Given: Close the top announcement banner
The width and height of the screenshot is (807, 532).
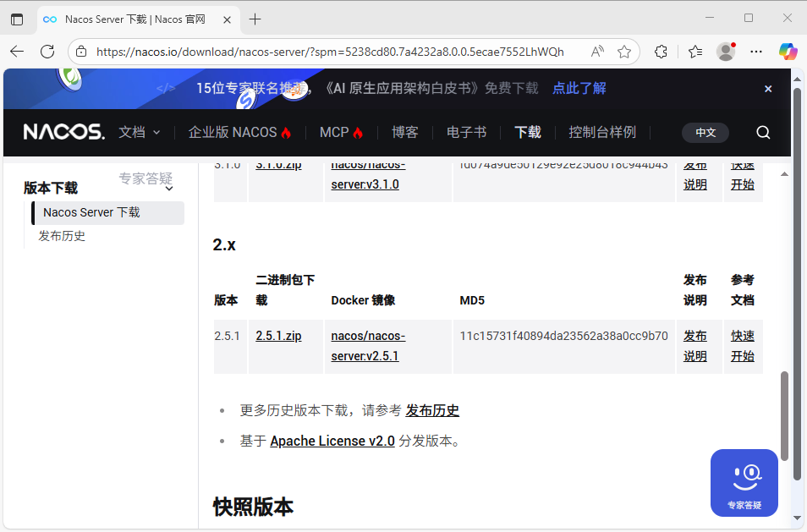Looking at the screenshot, I should click(768, 89).
